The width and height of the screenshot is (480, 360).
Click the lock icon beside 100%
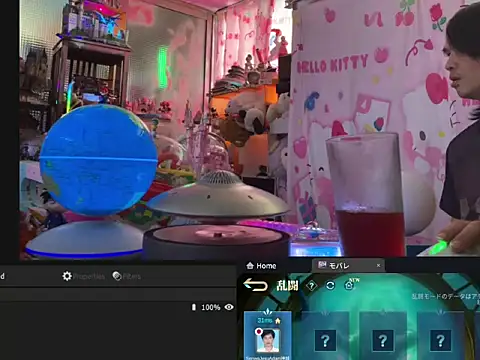(194, 307)
